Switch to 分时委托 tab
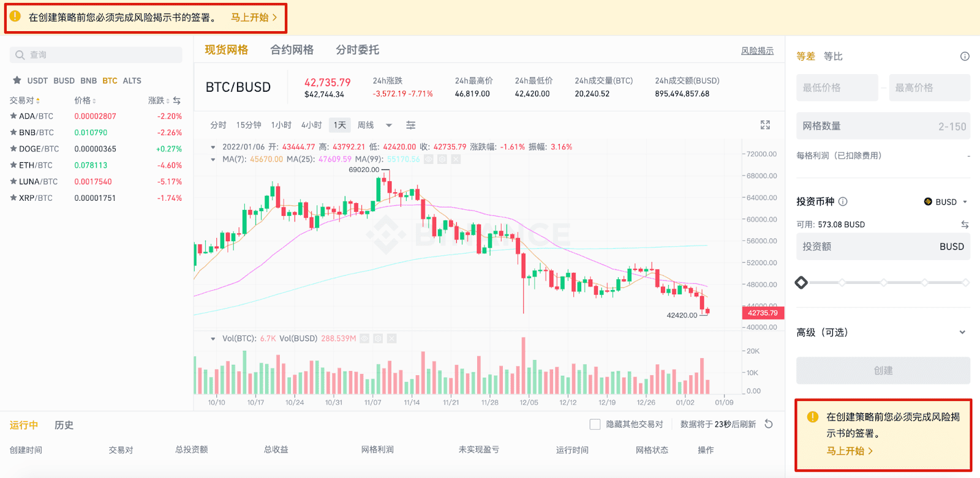 [x=358, y=50]
